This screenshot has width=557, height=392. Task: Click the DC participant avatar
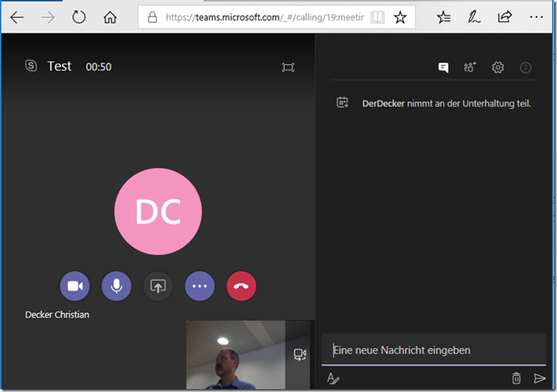point(158,211)
